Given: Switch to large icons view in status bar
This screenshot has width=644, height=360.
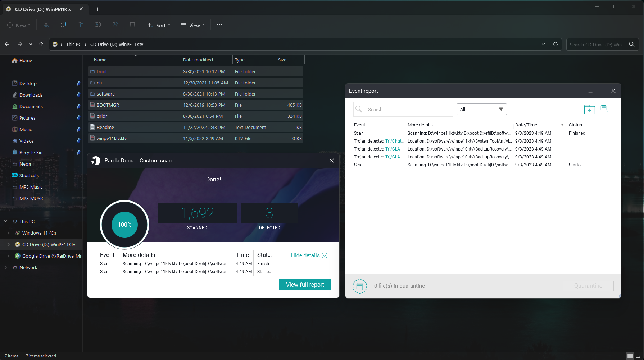Looking at the screenshot, I should click(638, 356).
